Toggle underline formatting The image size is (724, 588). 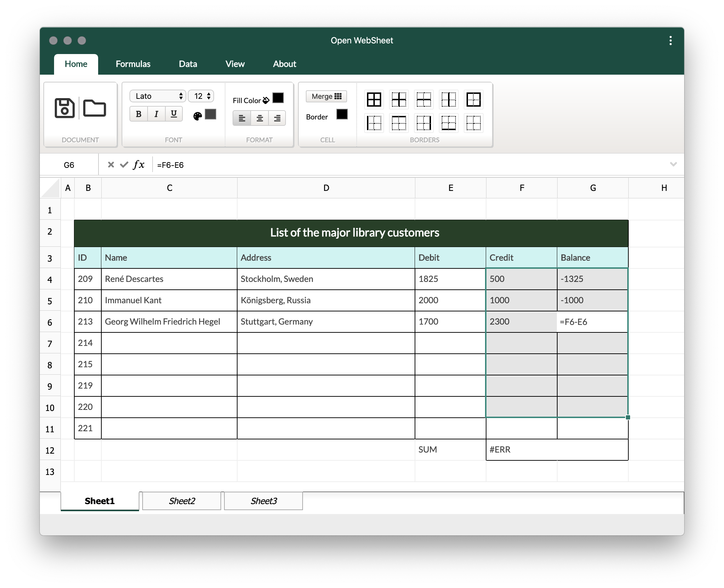click(174, 114)
